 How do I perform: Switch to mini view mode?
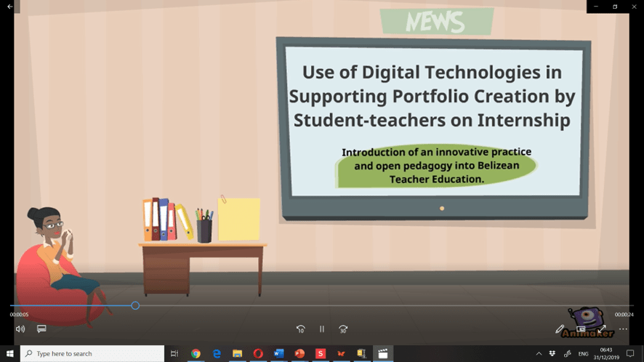(x=581, y=329)
